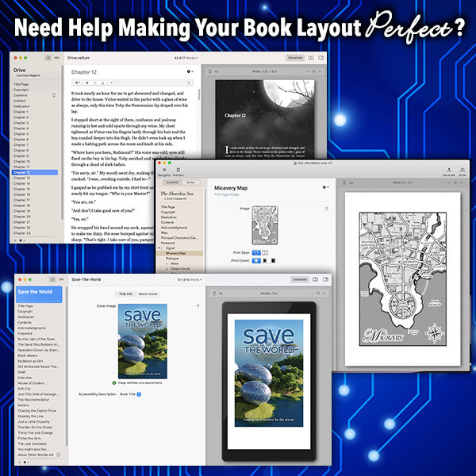
Task: Click the Store icon in the Shoreless Sea toolbar
Action: tap(463, 168)
